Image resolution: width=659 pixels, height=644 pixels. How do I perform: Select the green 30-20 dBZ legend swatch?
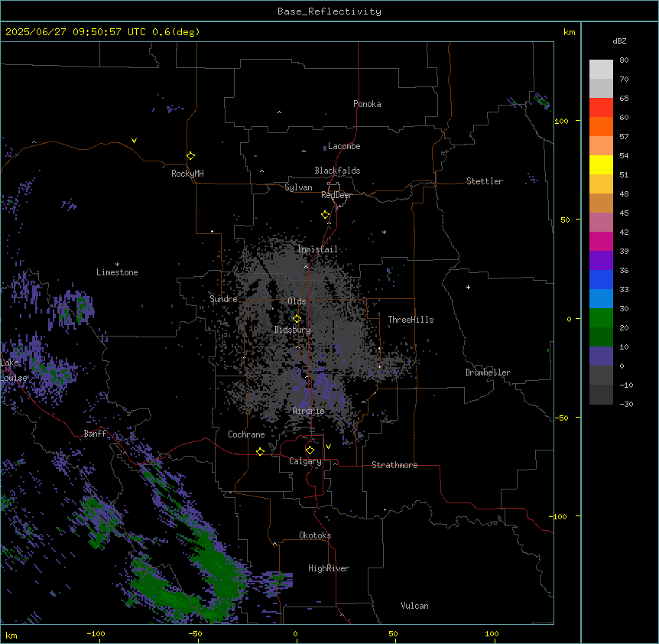point(601,318)
